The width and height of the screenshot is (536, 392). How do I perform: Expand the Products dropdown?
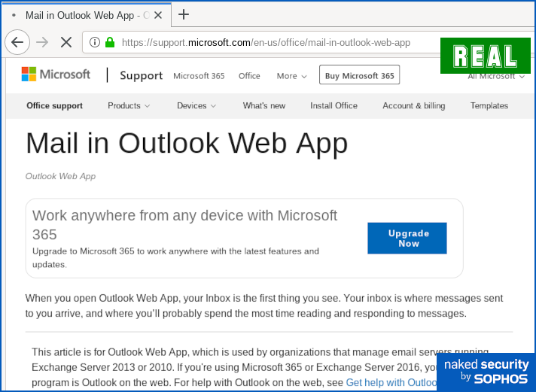click(x=129, y=106)
